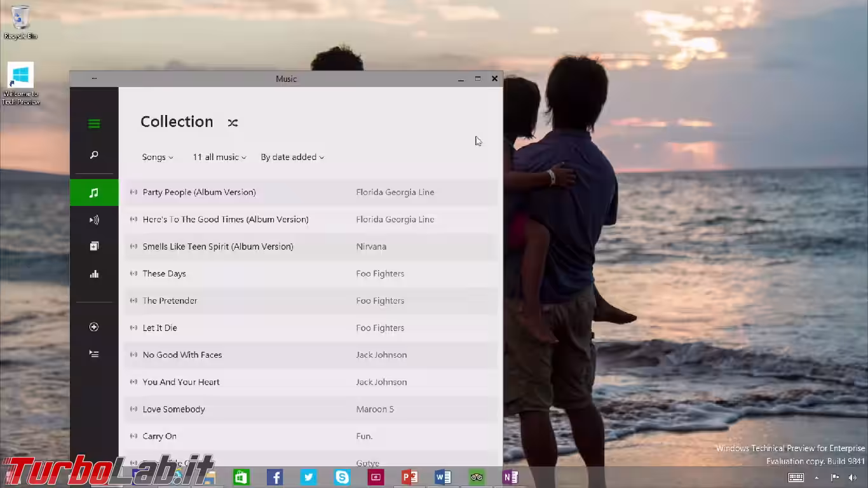Image resolution: width=868 pixels, height=488 pixels.
Task: Open the green hamburger menu in sidebar
Action: [x=94, y=124]
